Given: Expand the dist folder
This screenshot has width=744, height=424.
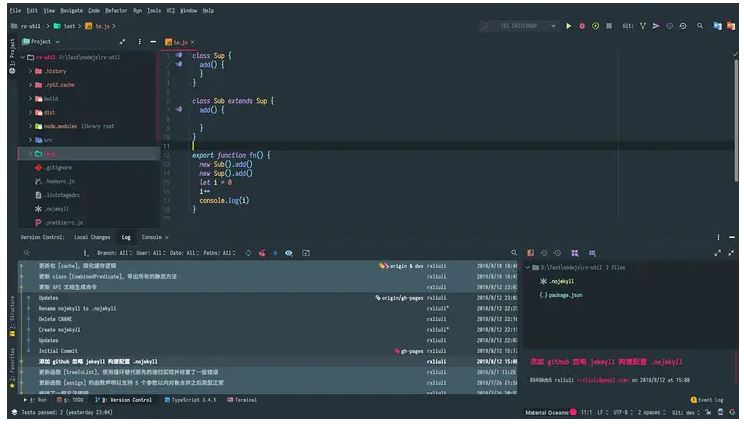Looking at the screenshot, I should [30, 112].
